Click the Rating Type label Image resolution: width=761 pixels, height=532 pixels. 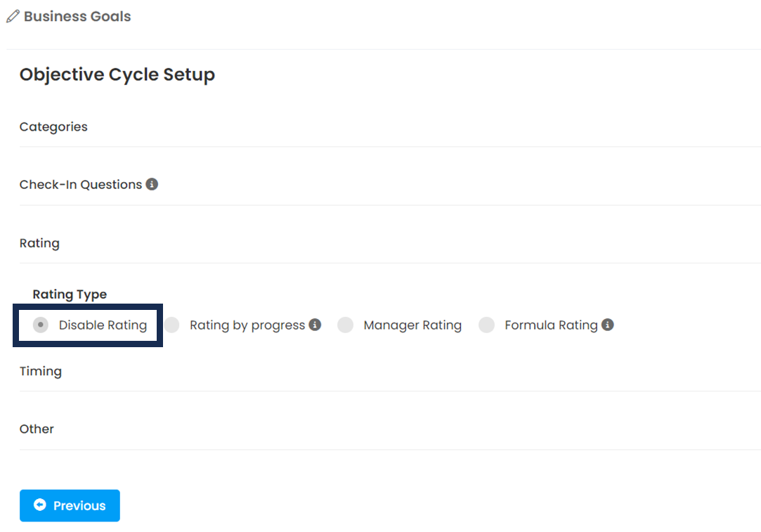tap(70, 294)
